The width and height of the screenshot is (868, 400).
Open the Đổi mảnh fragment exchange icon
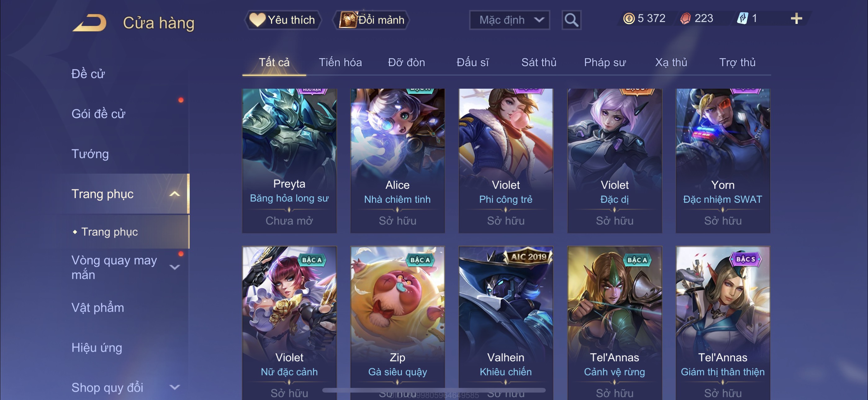[x=348, y=20]
